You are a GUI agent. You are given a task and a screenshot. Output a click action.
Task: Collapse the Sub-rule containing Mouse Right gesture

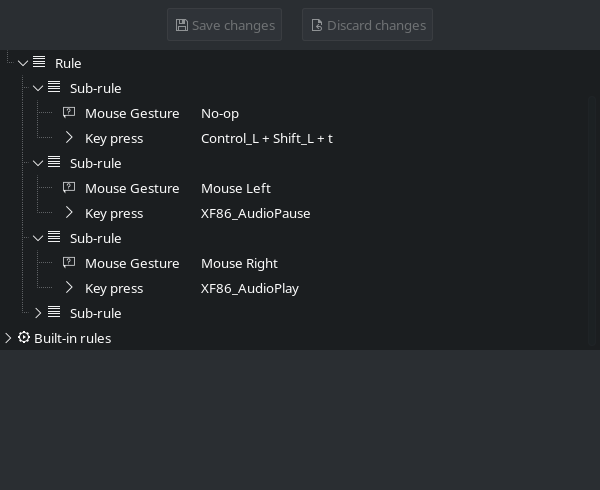point(38,238)
